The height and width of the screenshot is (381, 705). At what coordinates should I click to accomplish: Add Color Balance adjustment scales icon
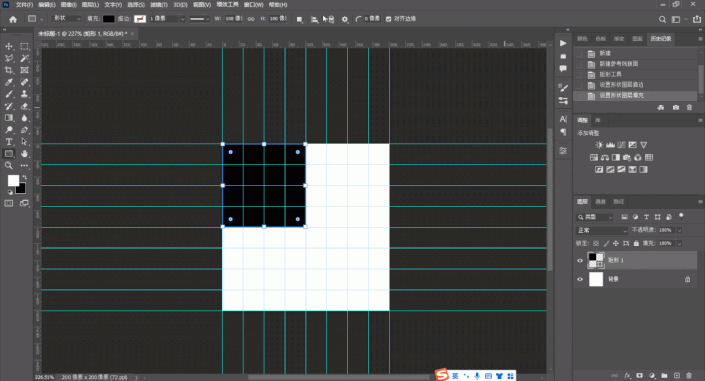tap(605, 157)
